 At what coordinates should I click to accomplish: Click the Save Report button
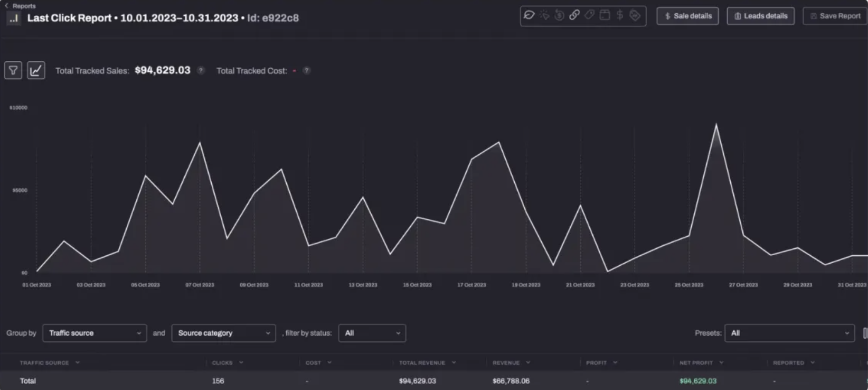[x=835, y=16]
